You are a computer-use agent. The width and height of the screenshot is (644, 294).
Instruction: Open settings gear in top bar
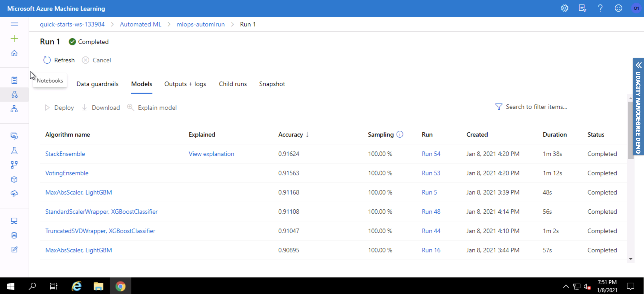tap(564, 8)
